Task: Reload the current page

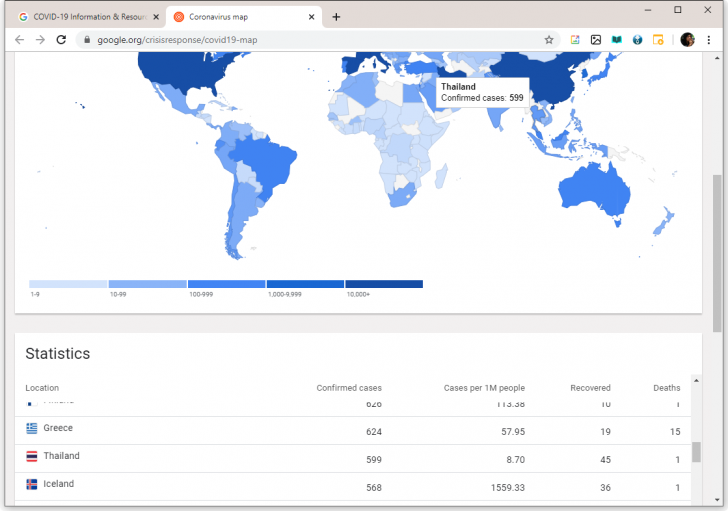Action: 61,40
